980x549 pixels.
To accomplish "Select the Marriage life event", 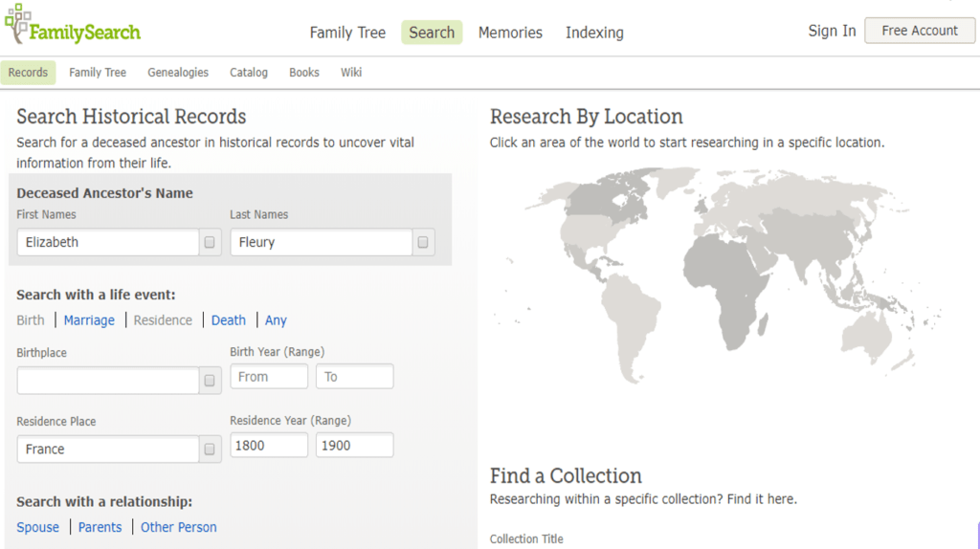I will [x=89, y=320].
